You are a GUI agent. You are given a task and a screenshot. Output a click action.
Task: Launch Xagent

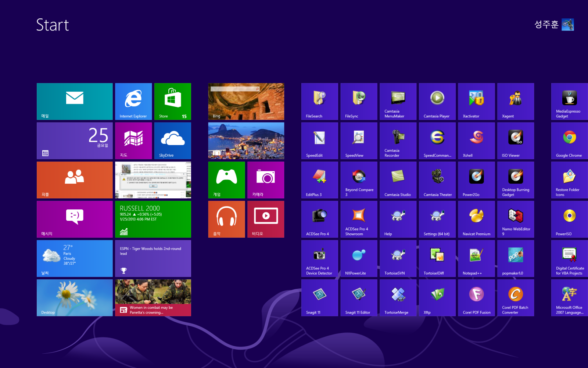(516, 102)
